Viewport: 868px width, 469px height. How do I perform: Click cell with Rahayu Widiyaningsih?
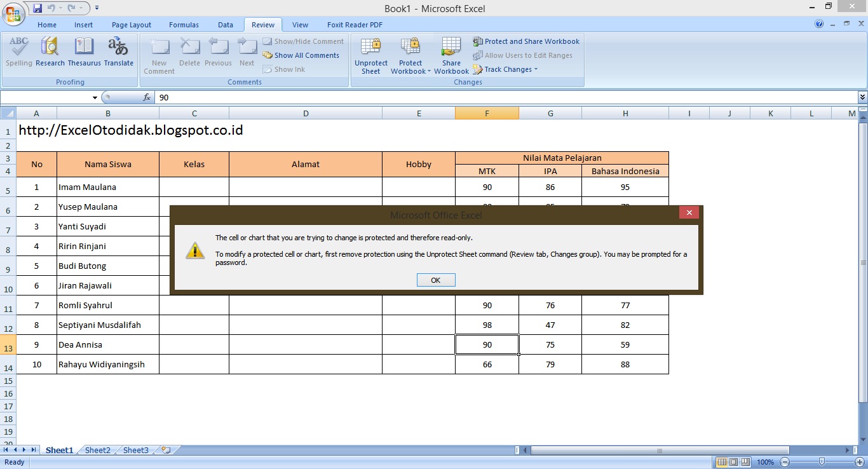[x=108, y=364]
